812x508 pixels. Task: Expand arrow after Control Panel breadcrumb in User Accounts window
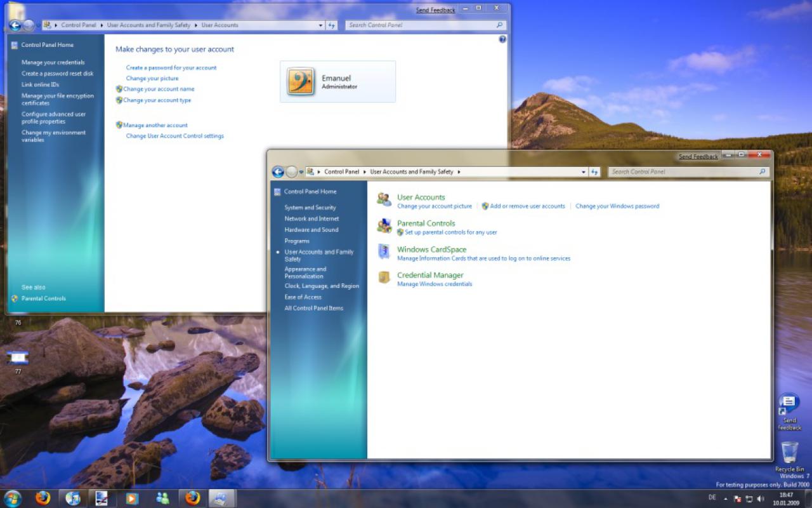click(x=101, y=25)
